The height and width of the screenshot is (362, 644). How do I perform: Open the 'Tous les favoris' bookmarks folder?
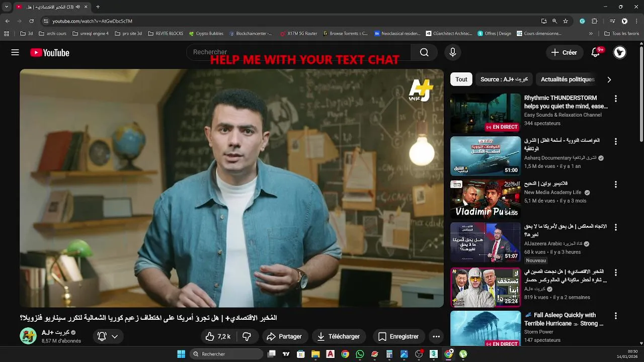622,34
